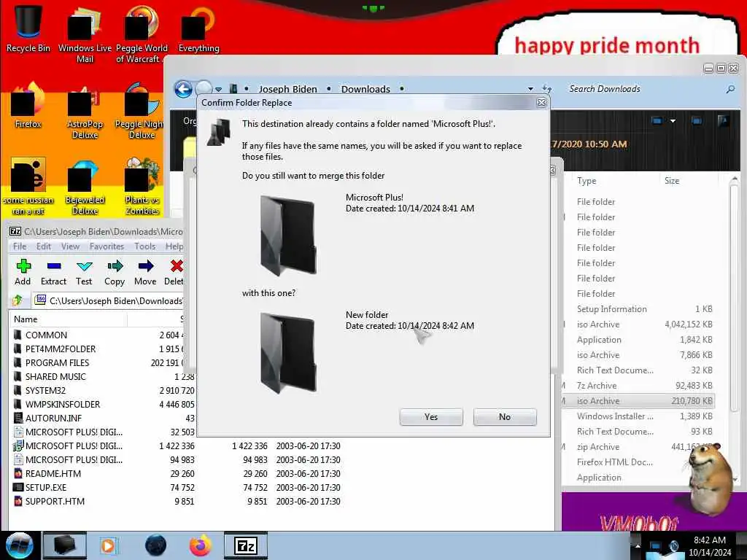Screen dimensions: 747x560
Task: Select the Plants vs Zombies desktop icon
Action: (x=142, y=187)
